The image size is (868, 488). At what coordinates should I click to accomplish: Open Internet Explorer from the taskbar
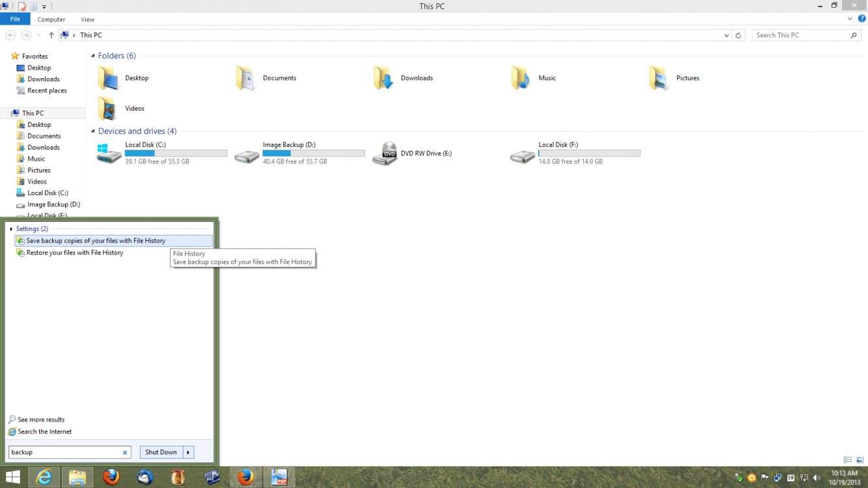[44, 477]
